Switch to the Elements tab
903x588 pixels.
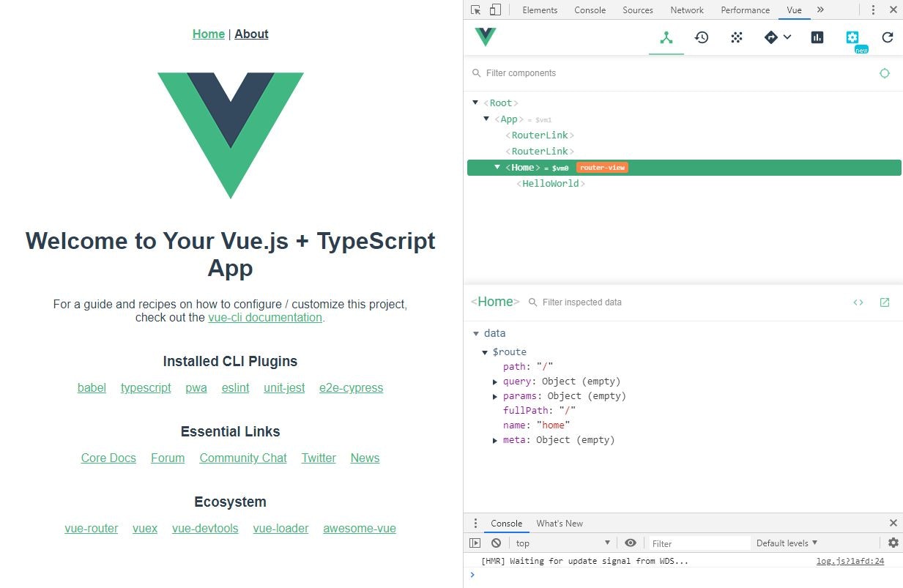coord(540,10)
